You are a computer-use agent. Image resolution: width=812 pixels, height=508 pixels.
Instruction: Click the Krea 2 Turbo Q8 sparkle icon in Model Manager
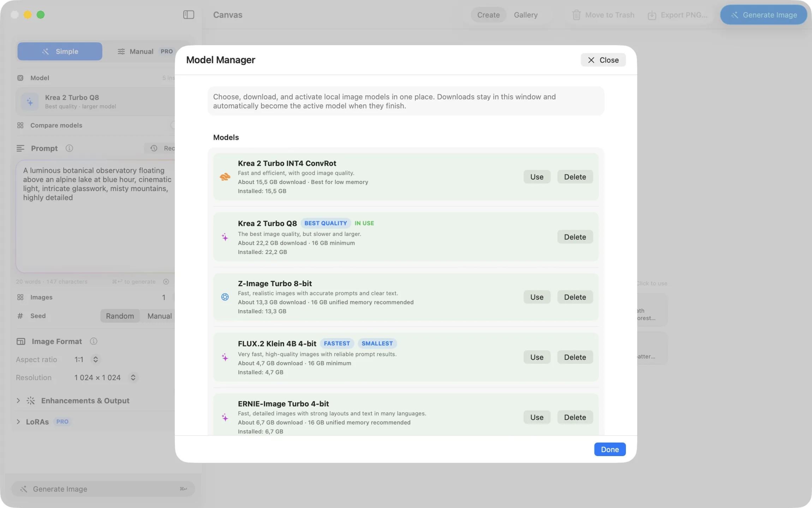(x=225, y=237)
